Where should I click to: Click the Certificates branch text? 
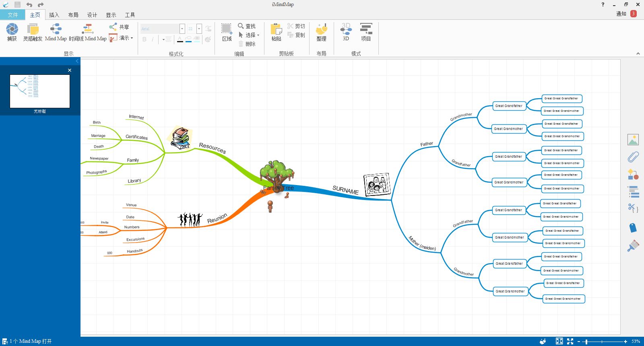[x=136, y=137]
